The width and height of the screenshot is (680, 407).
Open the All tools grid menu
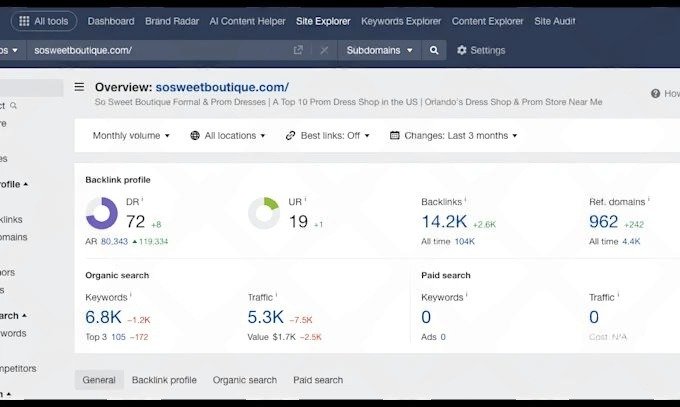(x=43, y=20)
